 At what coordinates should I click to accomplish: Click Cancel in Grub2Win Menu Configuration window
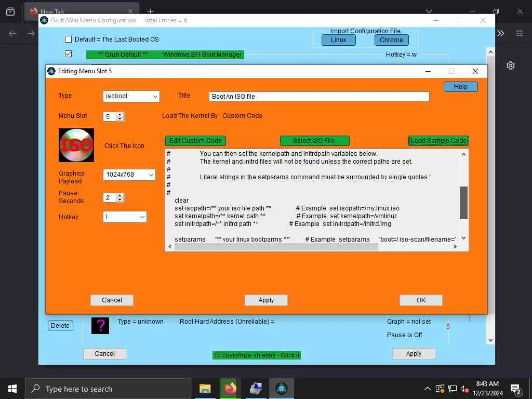[x=104, y=354]
